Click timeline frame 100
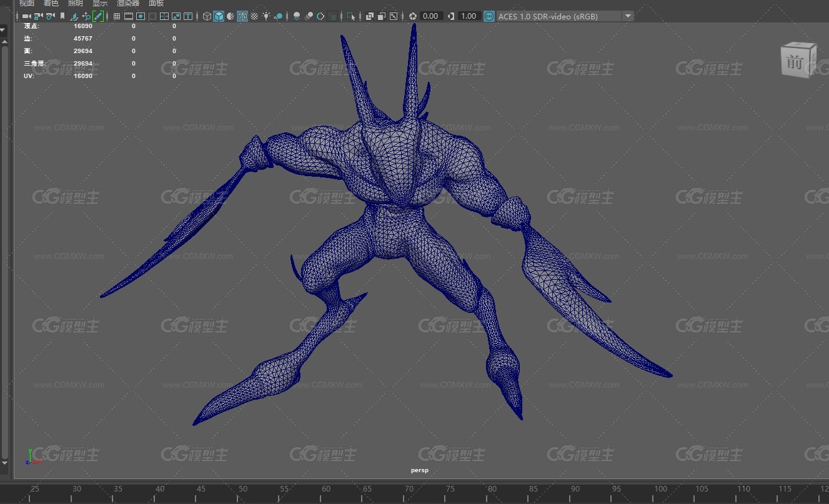The image size is (829, 504). [x=660, y=489]
